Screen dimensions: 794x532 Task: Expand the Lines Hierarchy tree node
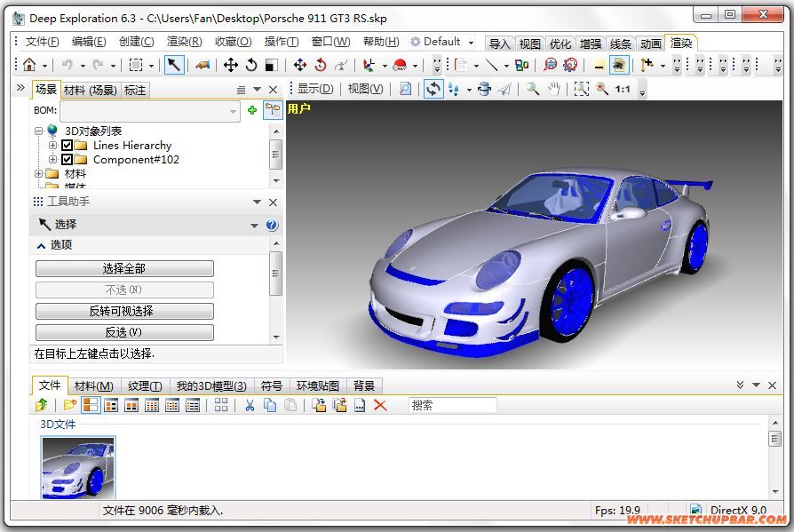pyautogui.click(x=52, y=146)
